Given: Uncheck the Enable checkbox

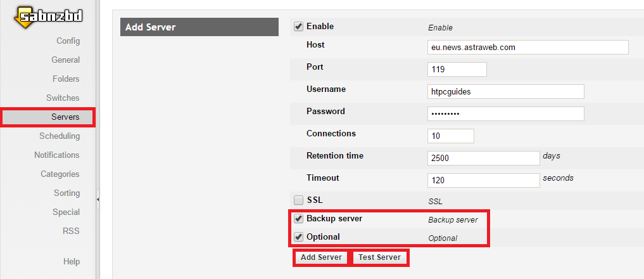Looking at the screenshot, I should [298, 27].
